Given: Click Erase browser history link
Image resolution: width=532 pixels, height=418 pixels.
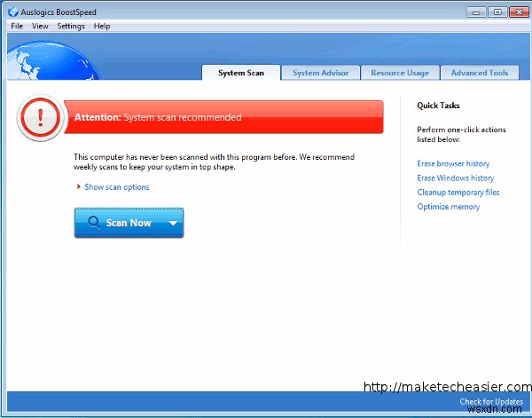Looking at the screenshot, I should pos(453,163).
